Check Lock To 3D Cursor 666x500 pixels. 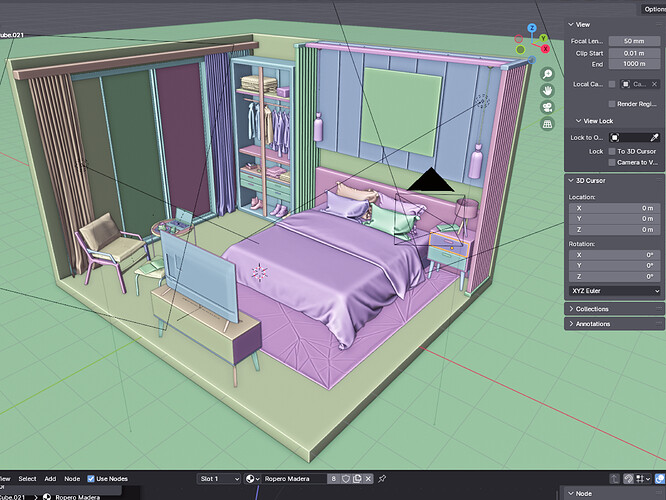click(x=612, y=151)
